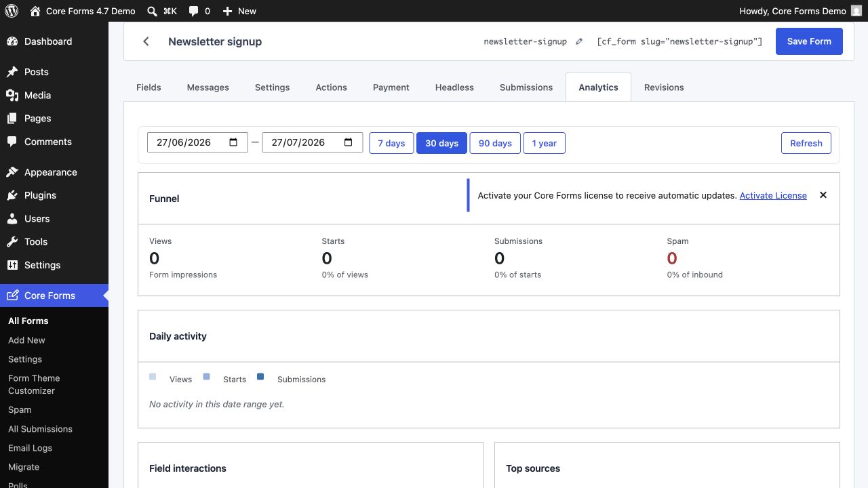Dismiss the license activation notice
The image size is (868, 488).
[823, 195]
